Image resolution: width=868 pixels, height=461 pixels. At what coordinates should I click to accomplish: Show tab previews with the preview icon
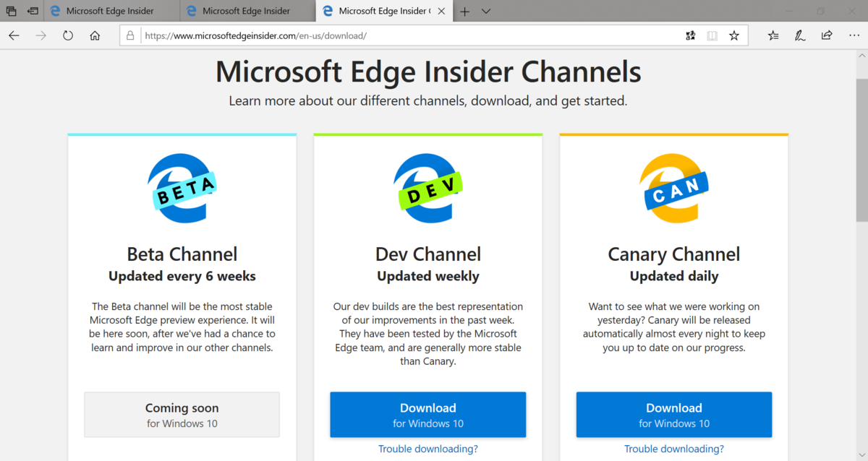coord(11,11)
